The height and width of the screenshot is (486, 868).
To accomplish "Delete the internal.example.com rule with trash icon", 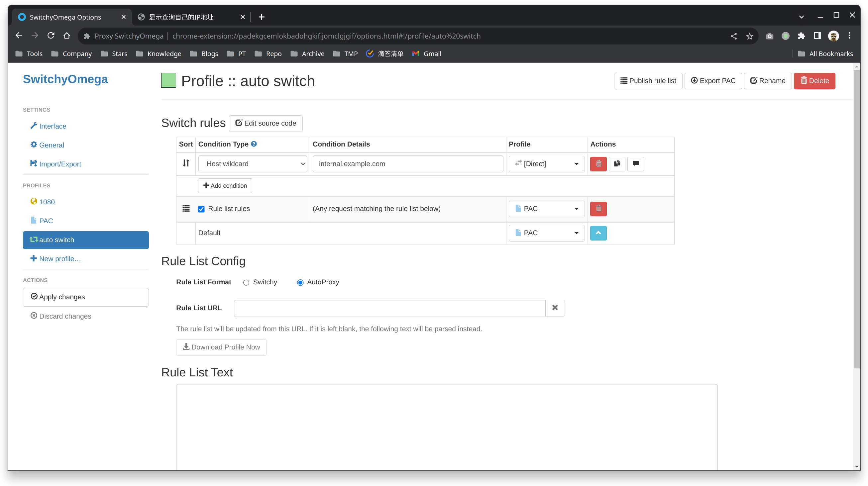I will coord(598,164).
